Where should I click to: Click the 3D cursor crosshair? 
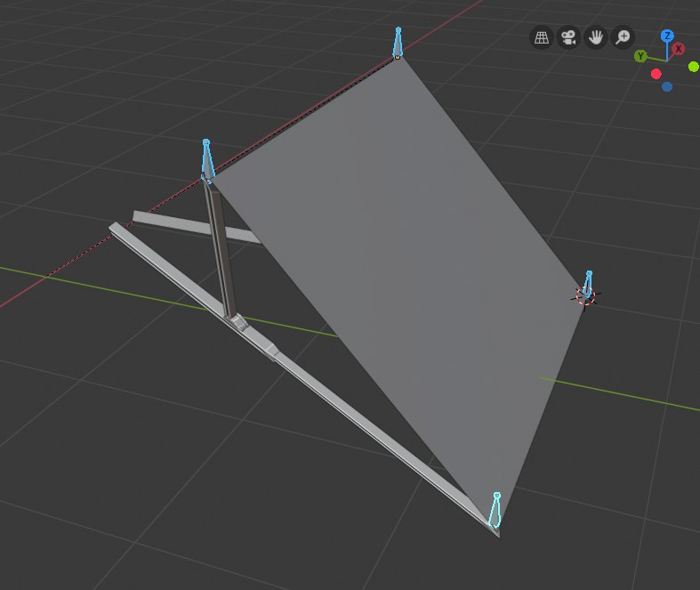[585, 296]
